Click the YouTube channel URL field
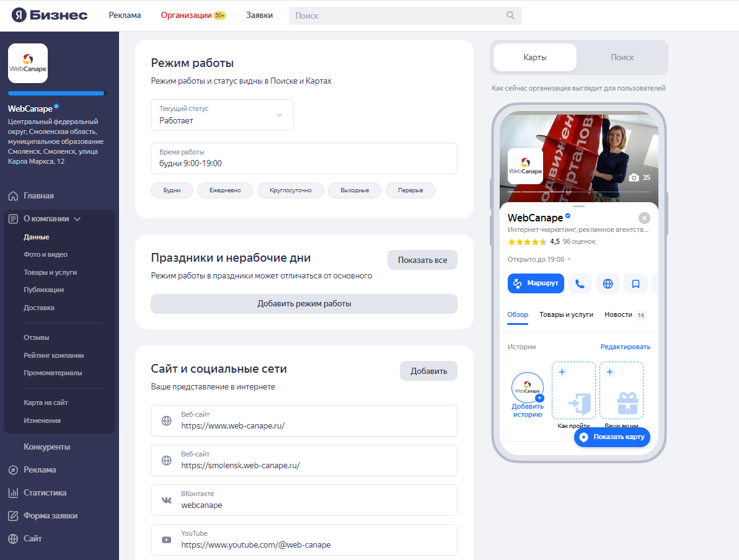The width and height of the screenshot is (739, 560). click(304, 540)
